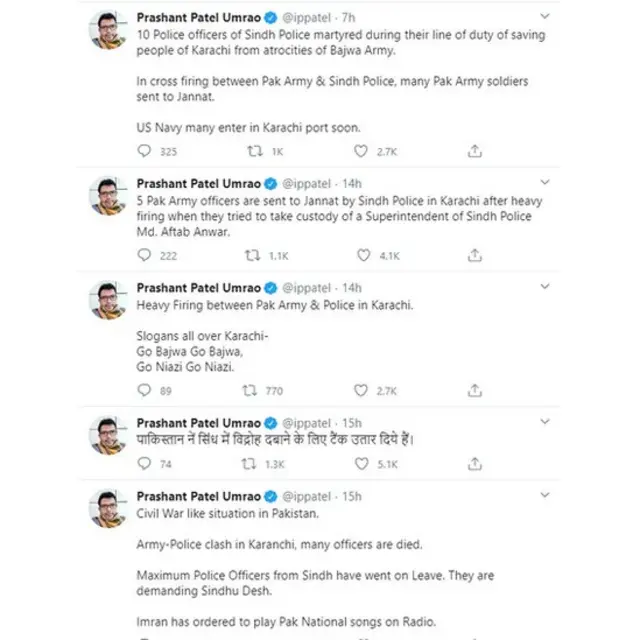640x640 pixels.
Task: Retweet the 10 Police officers tweet
Action: tap(254, 151)
